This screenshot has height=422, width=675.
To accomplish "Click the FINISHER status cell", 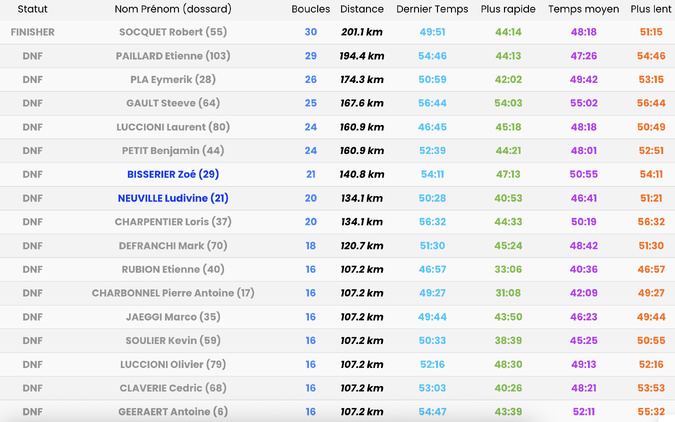I will pos(32,32).
